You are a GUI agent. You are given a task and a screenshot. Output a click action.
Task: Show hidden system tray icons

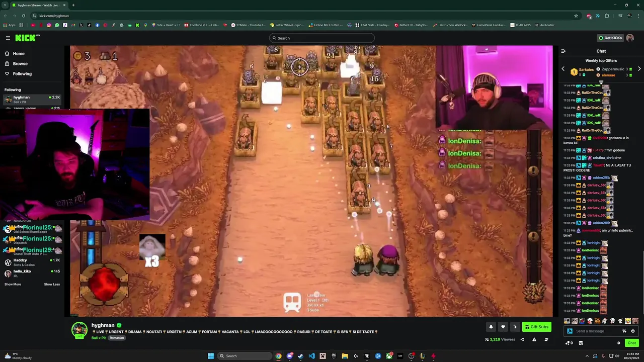click(x=587, y=356)
